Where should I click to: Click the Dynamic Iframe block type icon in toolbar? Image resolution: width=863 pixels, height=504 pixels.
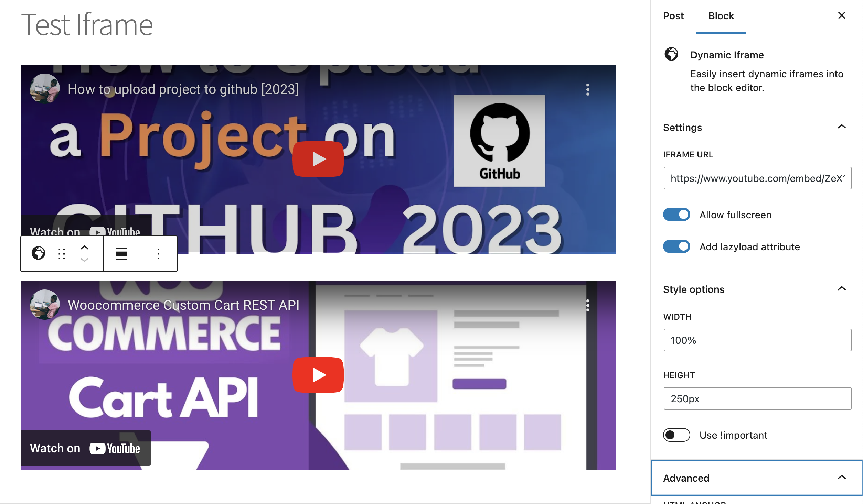(x=38, y=253)
